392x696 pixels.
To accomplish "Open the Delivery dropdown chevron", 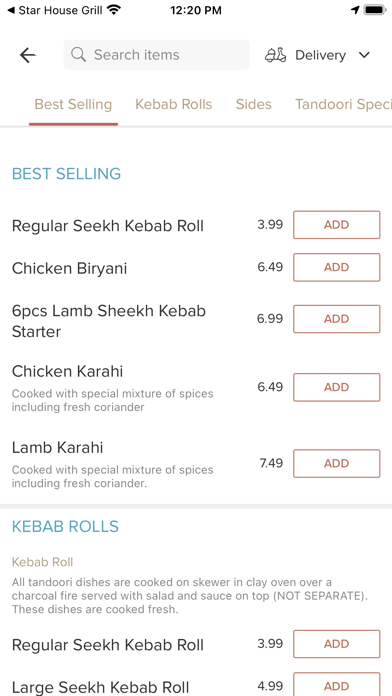I will (364, 55).
